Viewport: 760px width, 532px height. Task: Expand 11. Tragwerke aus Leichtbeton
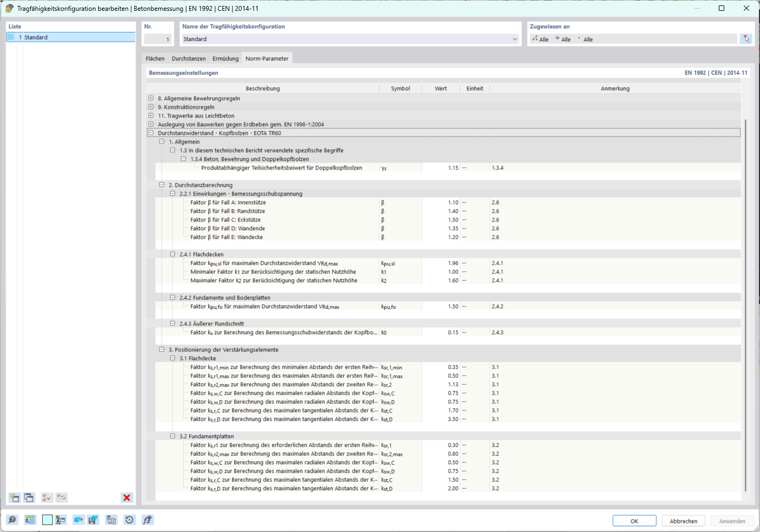pos(151,115)
